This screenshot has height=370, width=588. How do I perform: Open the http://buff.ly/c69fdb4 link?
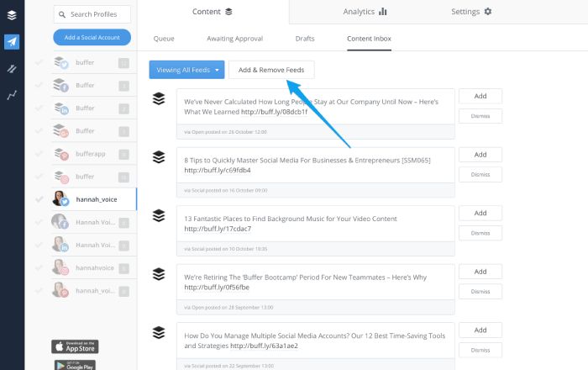[218, 171]
